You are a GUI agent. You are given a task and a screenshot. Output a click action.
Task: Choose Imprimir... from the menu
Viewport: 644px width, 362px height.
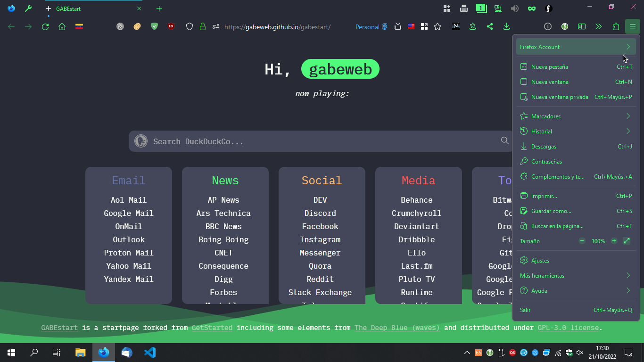[x=576, y=196]
